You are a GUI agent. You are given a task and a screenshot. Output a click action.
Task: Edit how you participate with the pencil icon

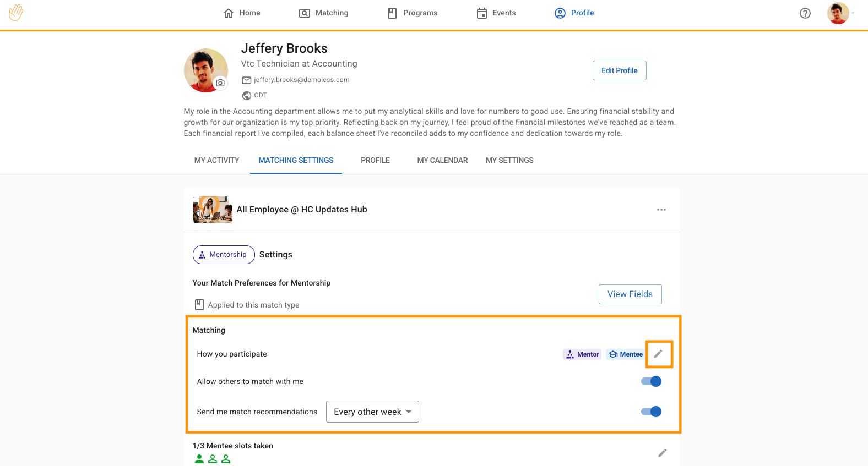click(658, 354)
